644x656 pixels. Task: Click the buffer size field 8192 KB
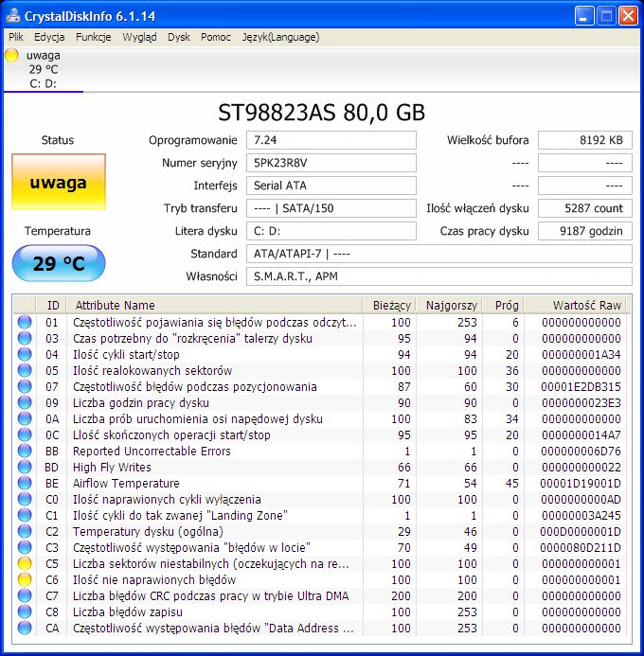point(585,140)
